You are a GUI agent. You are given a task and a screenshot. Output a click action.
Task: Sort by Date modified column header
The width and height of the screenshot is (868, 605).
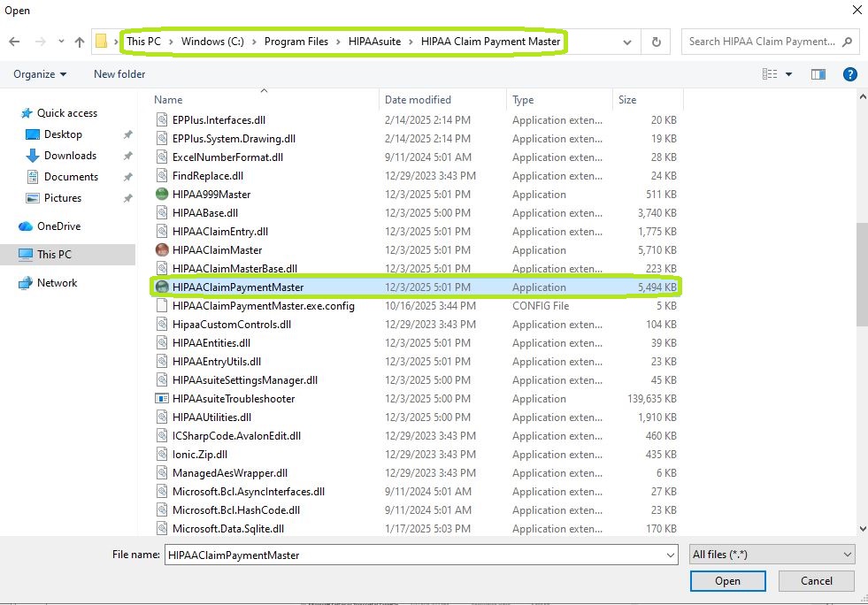[x=418, y=100]
